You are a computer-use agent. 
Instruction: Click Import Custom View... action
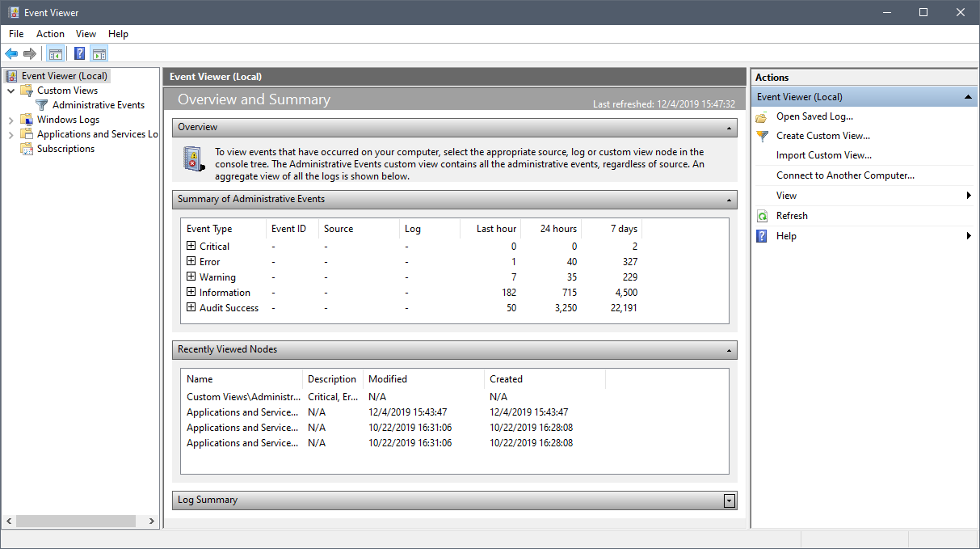tap(824, 155)
